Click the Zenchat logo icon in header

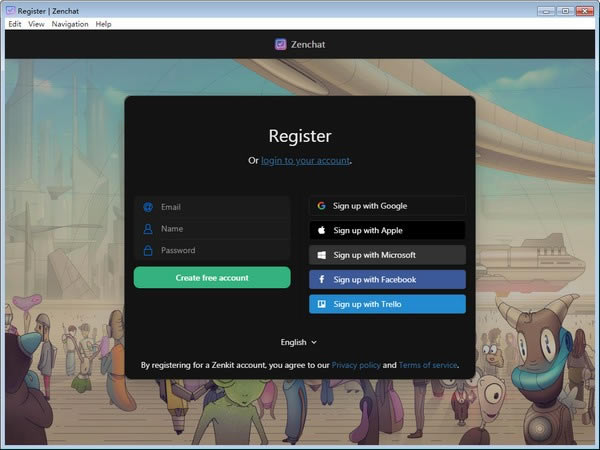tap(280, 44)
